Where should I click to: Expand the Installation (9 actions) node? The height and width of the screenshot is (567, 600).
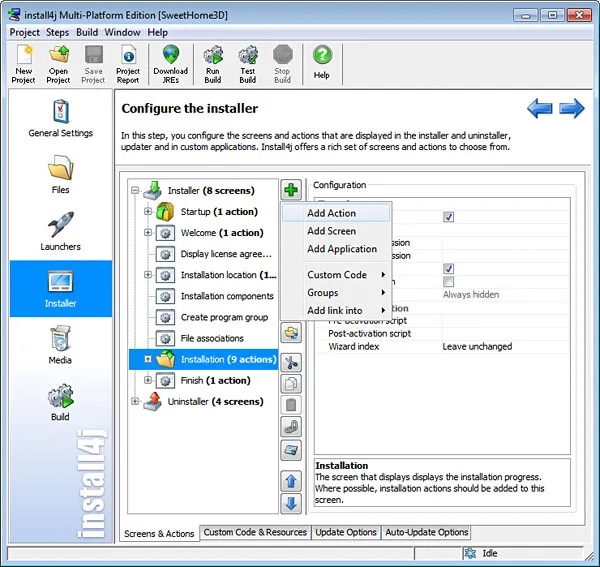pos(148,359)
